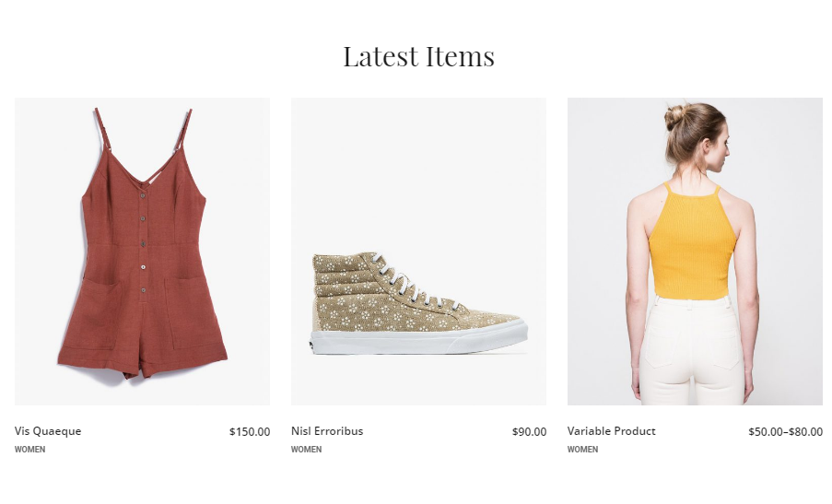Select the WOMEN category under Nisl Erroribus
832x504 pixels.
click(306, 450)
